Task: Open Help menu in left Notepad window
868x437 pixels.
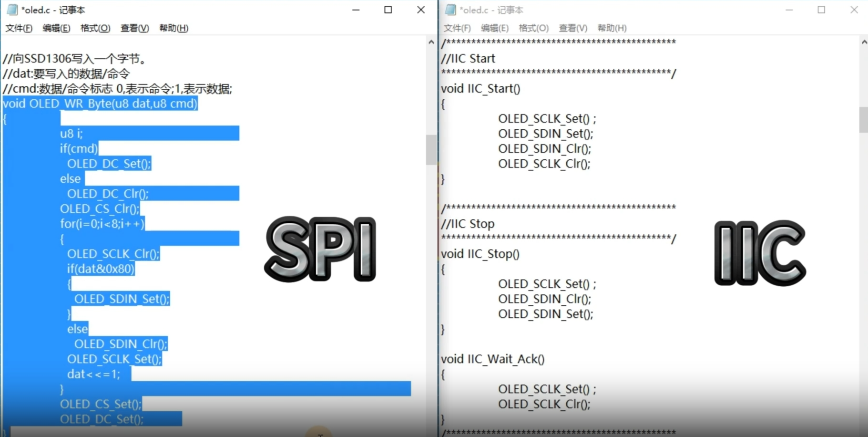Action: point(174,28)
